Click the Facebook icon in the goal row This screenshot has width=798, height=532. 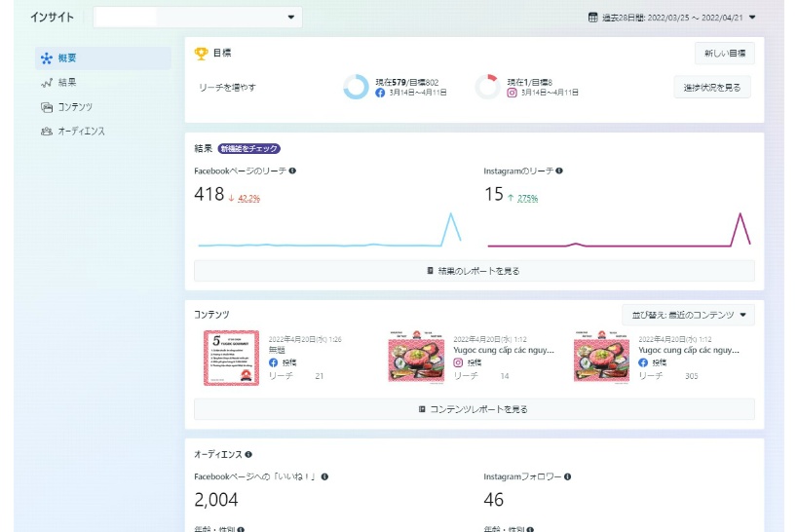[380, 93]
